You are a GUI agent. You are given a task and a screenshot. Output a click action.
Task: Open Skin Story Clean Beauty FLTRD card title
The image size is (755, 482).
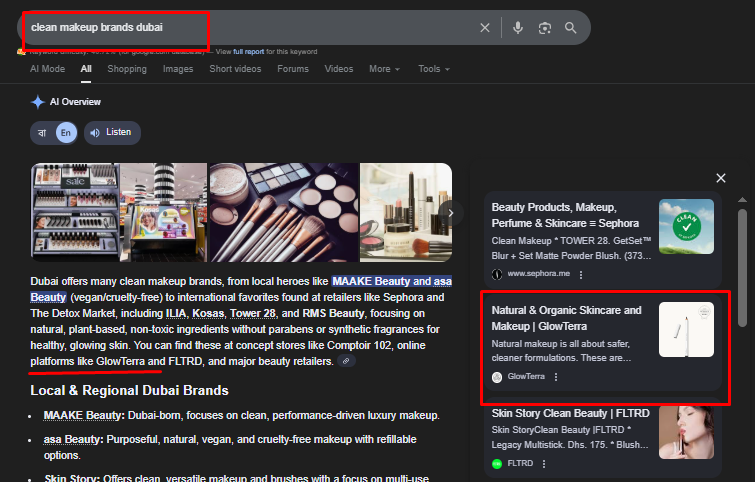(x=571, y=414)
